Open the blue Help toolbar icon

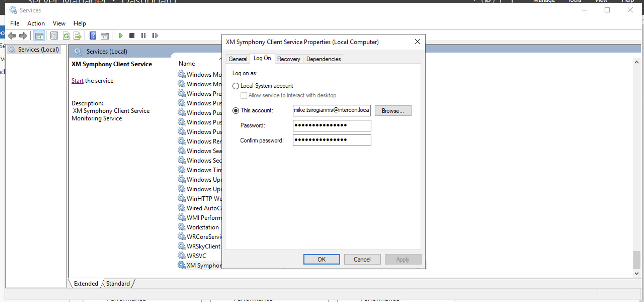[x=93, y=36]
